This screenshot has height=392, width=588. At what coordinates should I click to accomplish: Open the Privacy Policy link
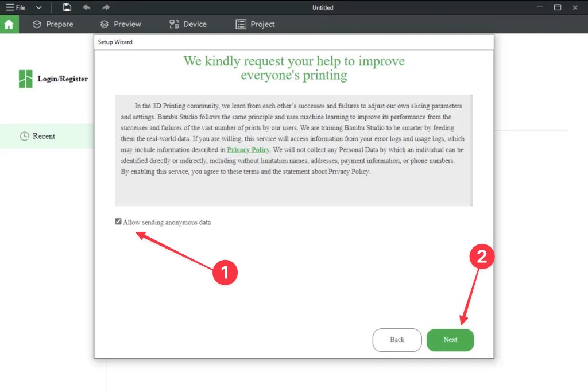pos(248,150)
